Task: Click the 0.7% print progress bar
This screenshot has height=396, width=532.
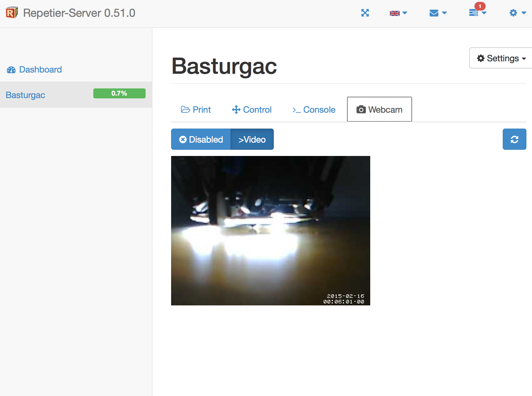Action: (119, 93)
